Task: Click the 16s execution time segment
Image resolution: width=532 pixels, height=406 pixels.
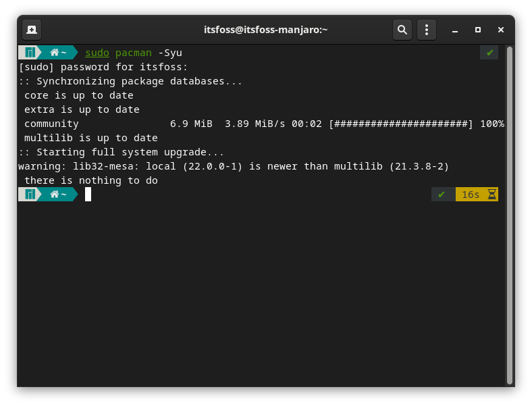Action: [x=470, y=195]
